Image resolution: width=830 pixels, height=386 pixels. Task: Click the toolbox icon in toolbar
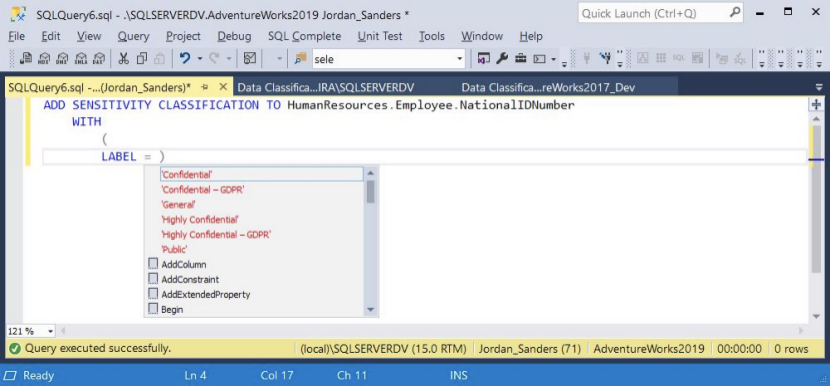click(521, 58)
